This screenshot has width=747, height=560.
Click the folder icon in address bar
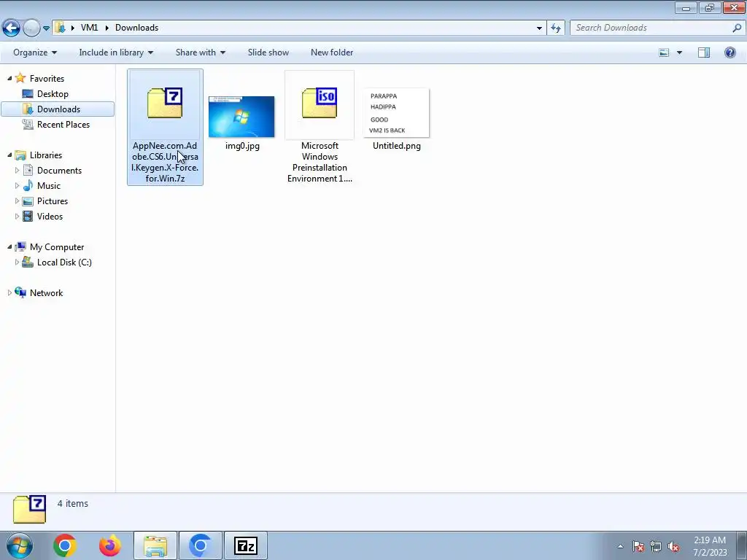(x=60, y=28)
